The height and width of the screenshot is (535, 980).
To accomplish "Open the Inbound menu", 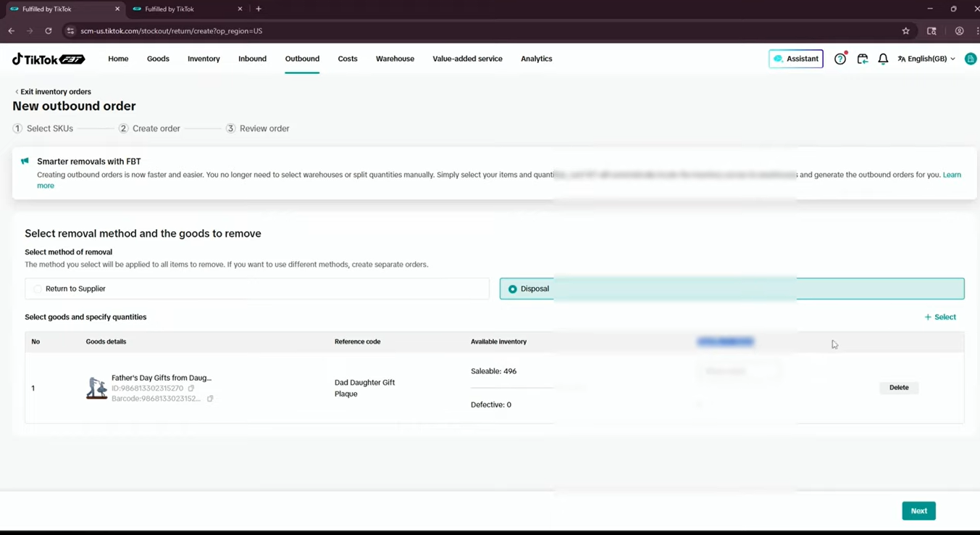I will click(252, 59).
